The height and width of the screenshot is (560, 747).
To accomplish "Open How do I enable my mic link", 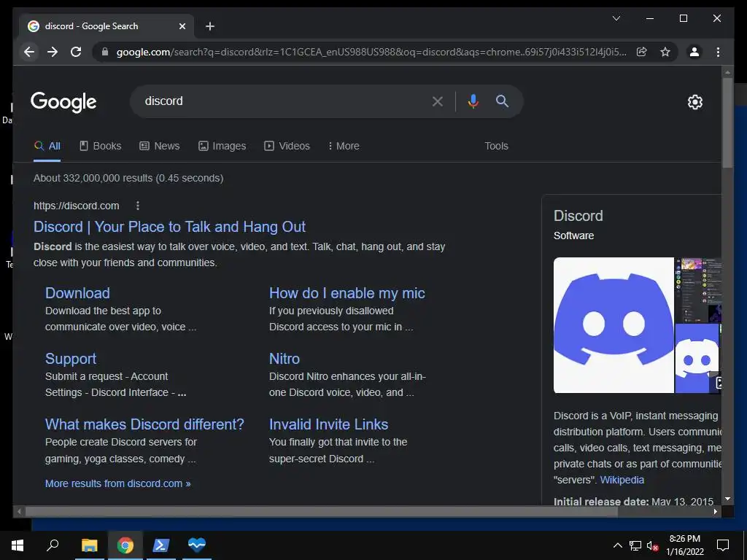I will [x=347, y=293].
